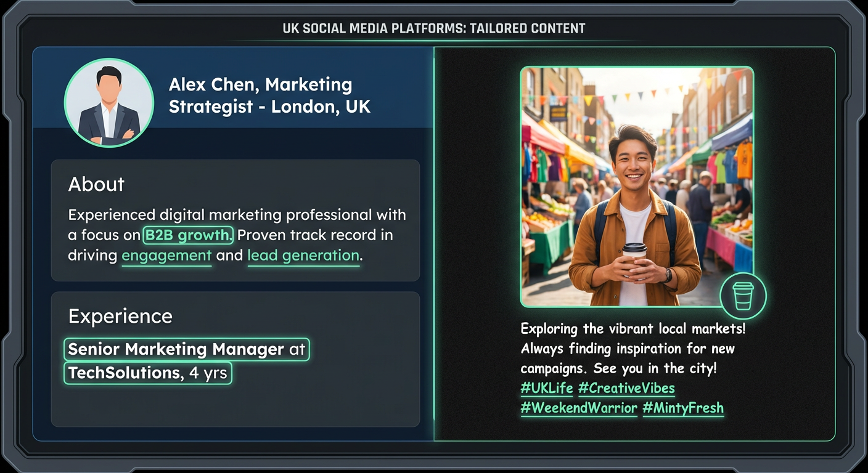Follow the engagement underlined link
This screenshot has height=473, width=868.
166,256
